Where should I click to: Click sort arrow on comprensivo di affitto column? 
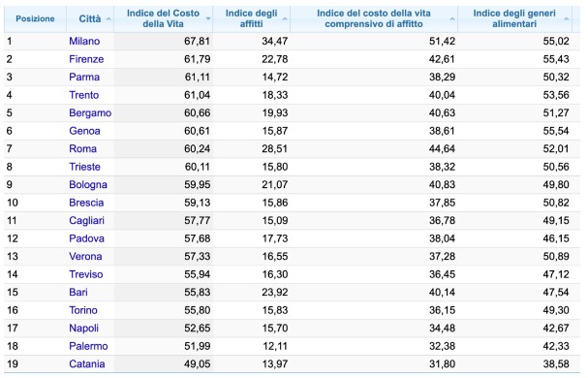452,18
